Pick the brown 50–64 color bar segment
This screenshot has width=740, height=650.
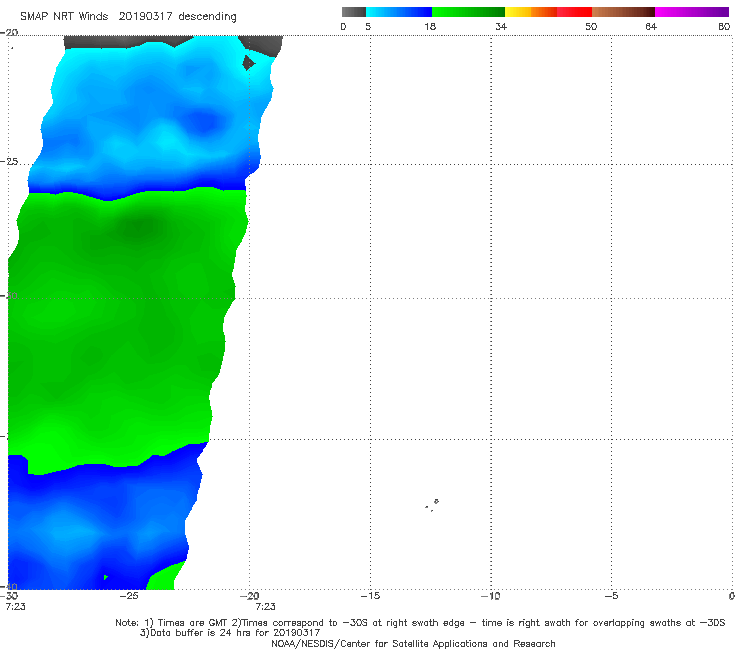pos(623,12)
